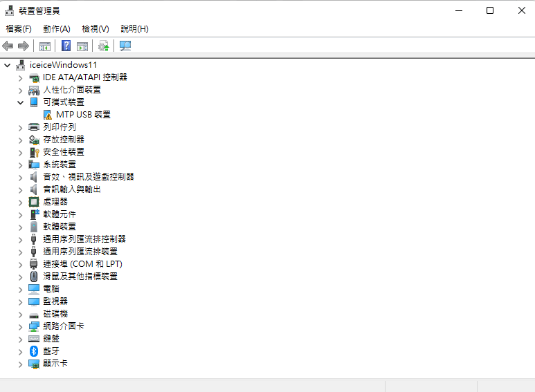
Task: Select the 顯示卡 label
Action: coord(55,364)
